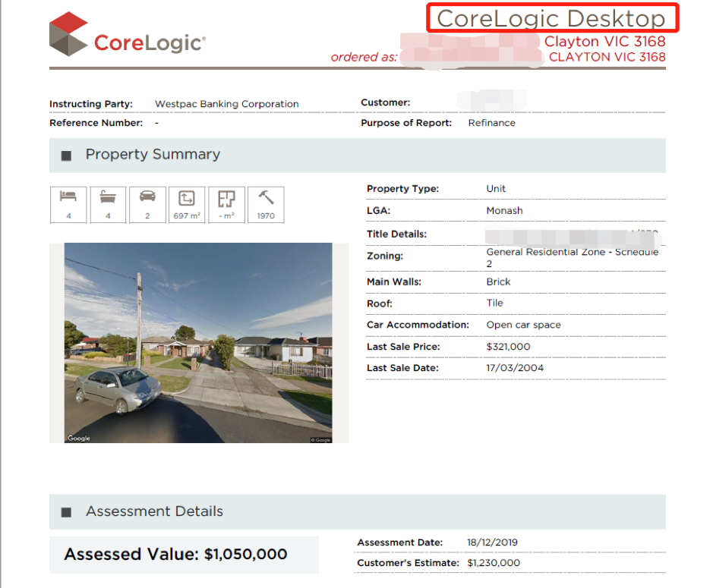
Task: Click the car spaces icon showing 2
Action: click(x=147, y=204)
